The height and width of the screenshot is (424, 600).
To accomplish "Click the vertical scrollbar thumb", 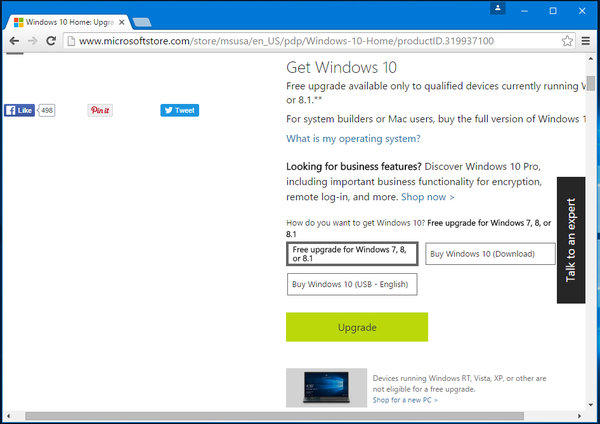I will pos(591,83).
